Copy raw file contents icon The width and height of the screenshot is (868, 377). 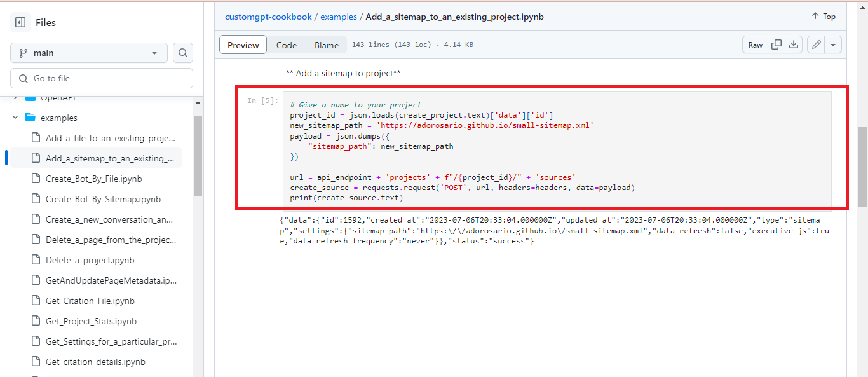776,45
